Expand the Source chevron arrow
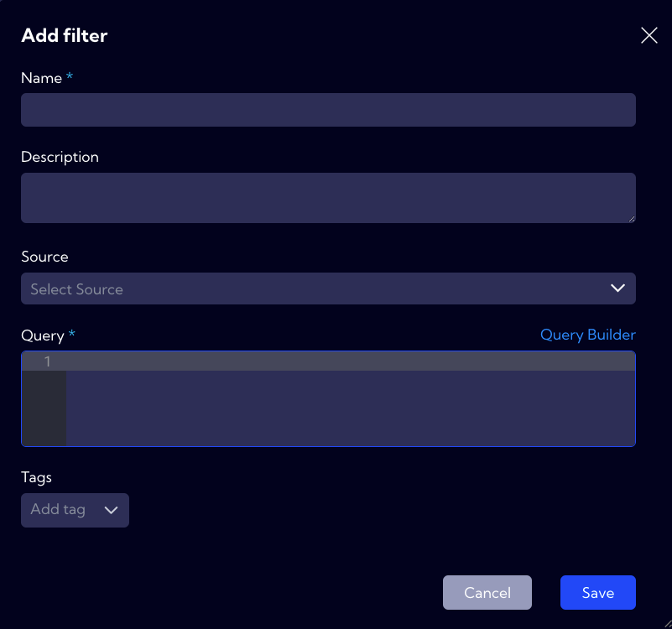672x629 pixels. (617, 289)
